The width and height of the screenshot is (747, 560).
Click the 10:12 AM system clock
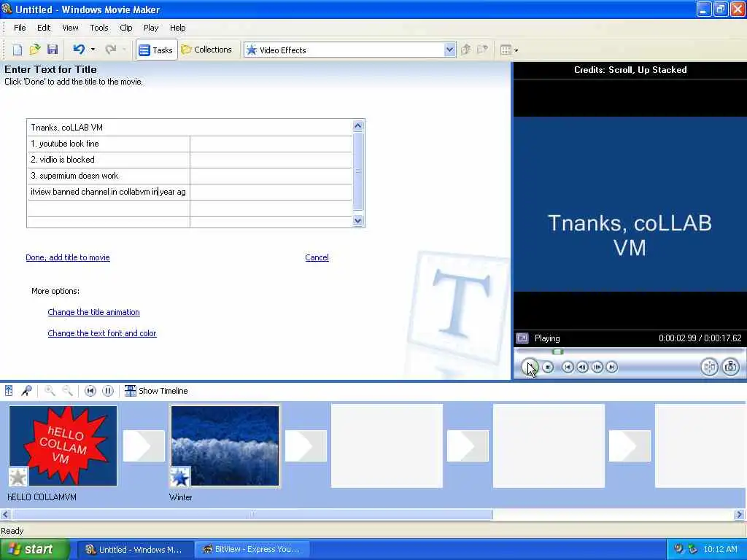point(720,550)
